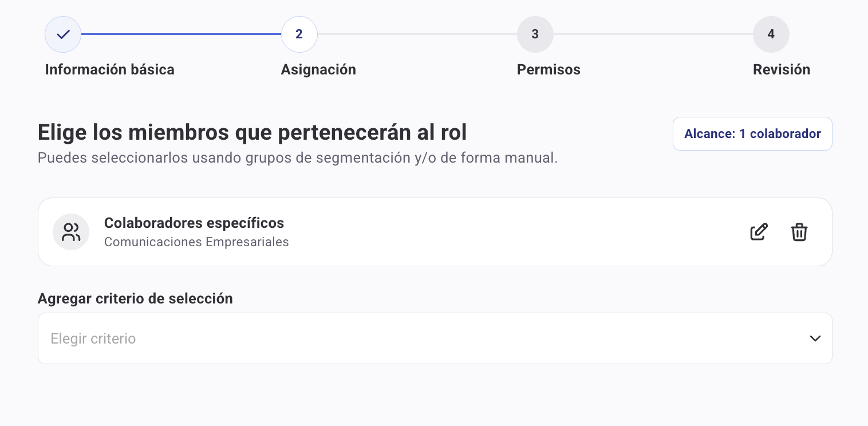Select step 2 Asignación
868x426 pixels.
click(299, 34)
